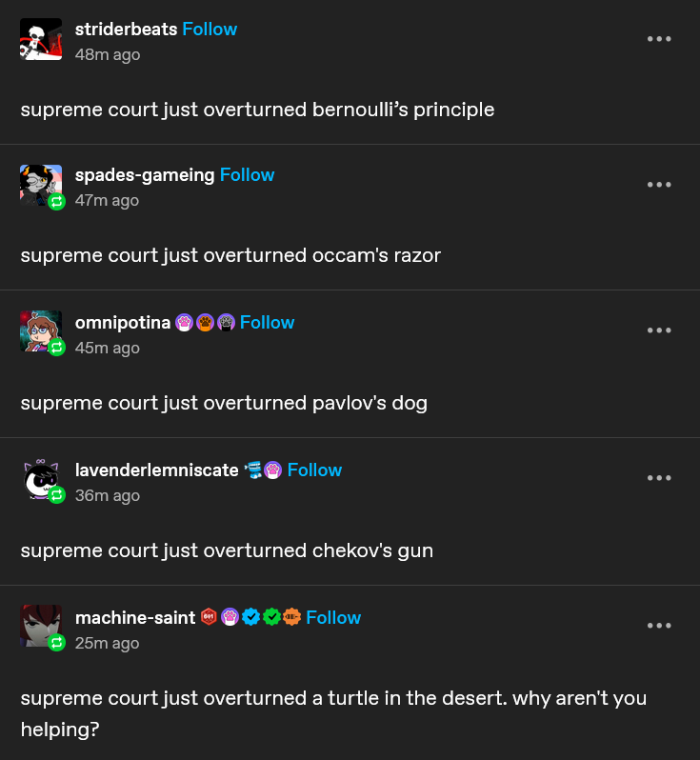The image size is (700, 760).
Task: Open the machine-saint username link
Action: click(x=135, y=617)
